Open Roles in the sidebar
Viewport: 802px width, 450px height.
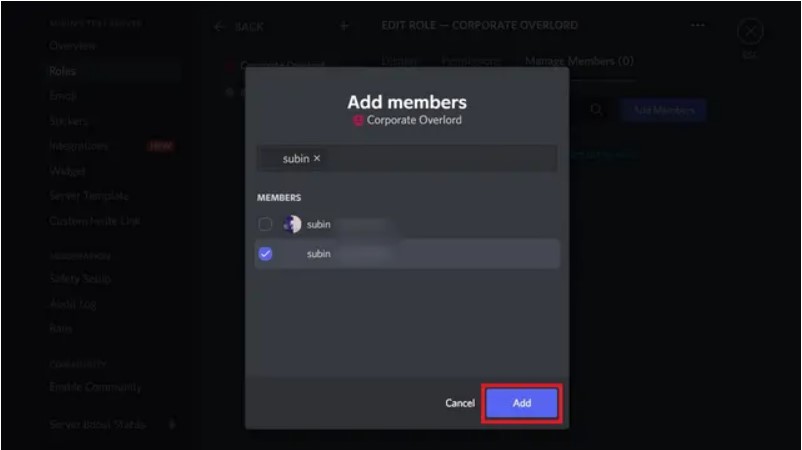pos(62,71)
